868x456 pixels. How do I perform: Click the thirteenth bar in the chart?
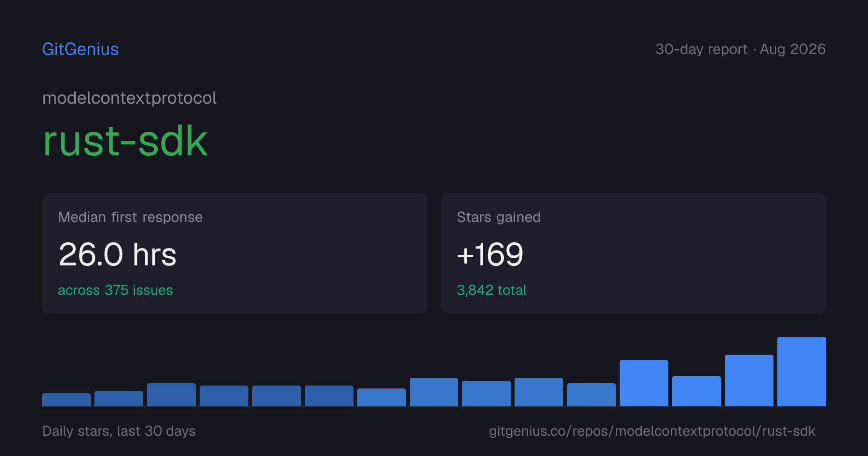click(696, 391)
